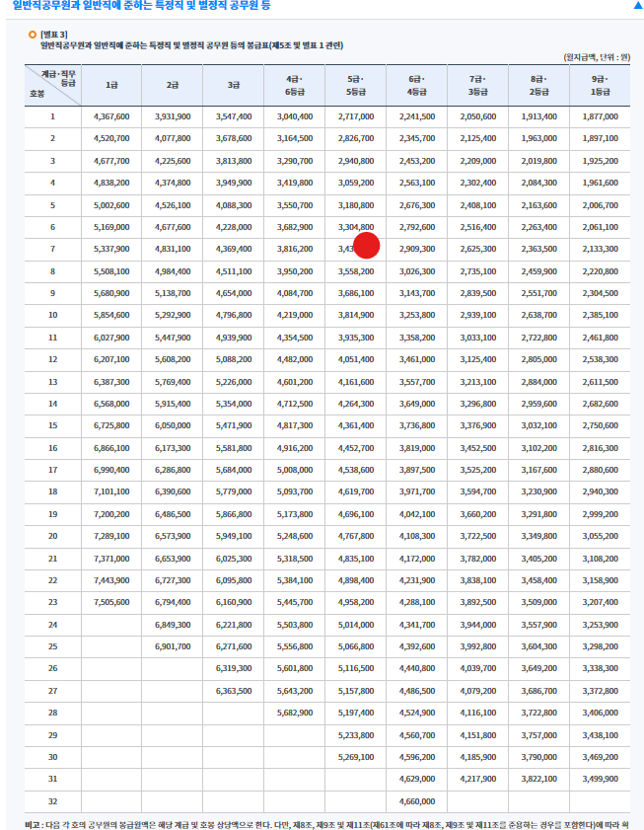Screen dimensions: 644x830
Task: Click the 5,008,000 cell in row 17
Action: pyautogui.click(x=295, y=470)
